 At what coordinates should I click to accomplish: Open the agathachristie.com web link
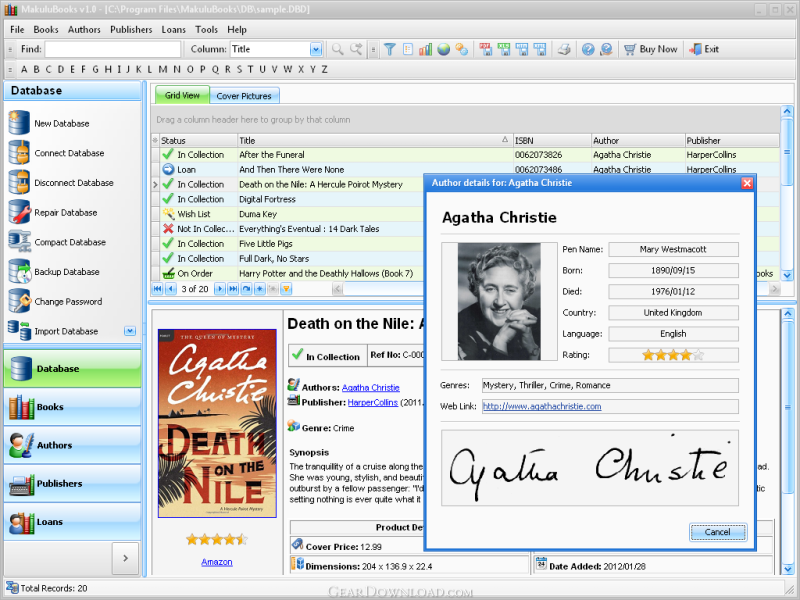pos(542,406)
